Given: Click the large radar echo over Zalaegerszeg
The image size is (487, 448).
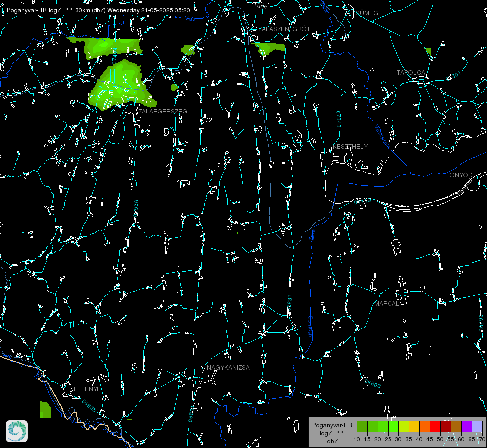Looking at the screenshot, I should coord(121,86).
